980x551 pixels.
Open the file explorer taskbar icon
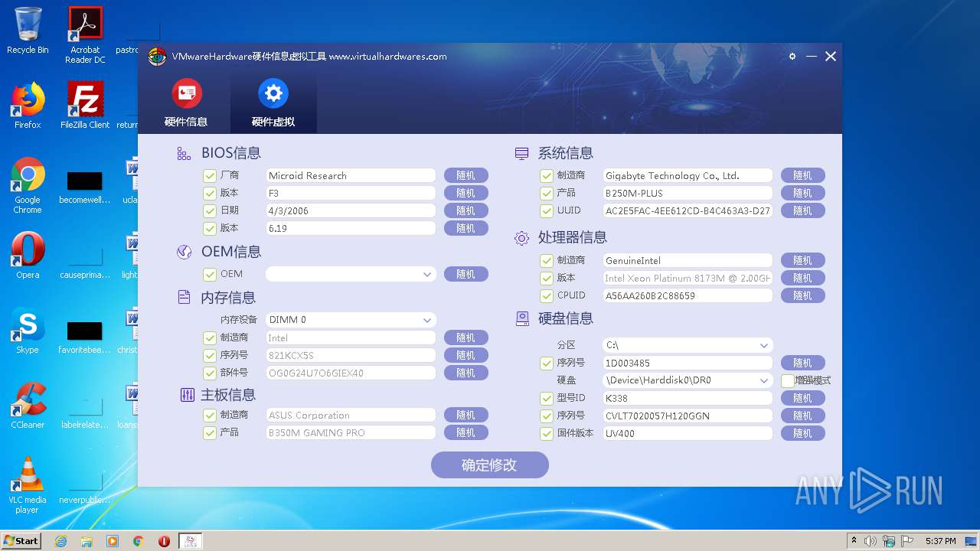(87, 541)
